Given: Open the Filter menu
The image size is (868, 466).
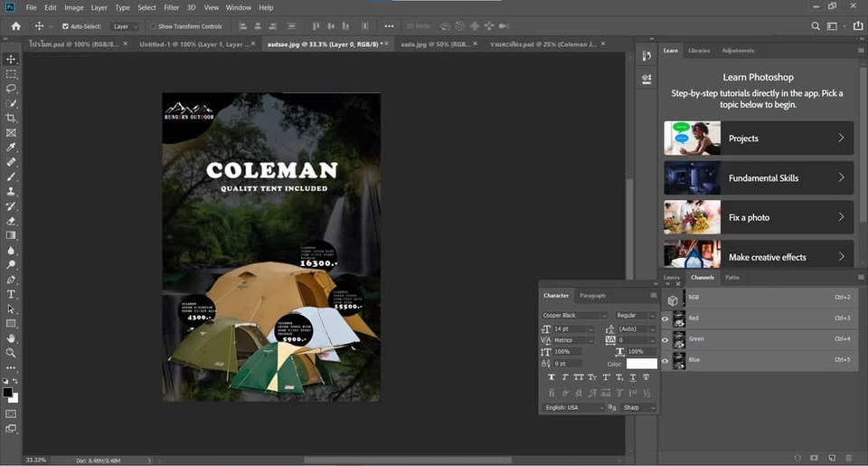Looking at the screenshot, I should 171,7.
